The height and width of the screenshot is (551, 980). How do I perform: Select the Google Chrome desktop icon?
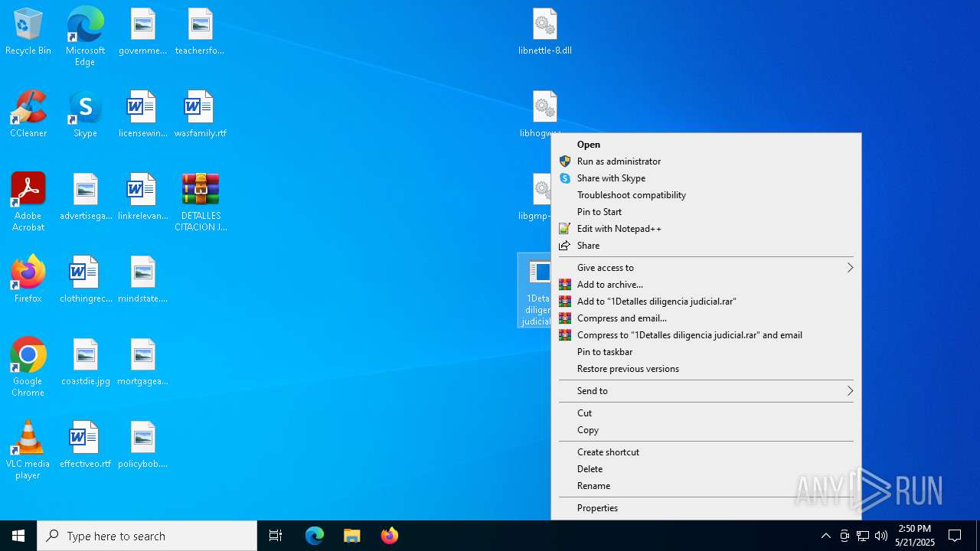click(x=28, y=367)
